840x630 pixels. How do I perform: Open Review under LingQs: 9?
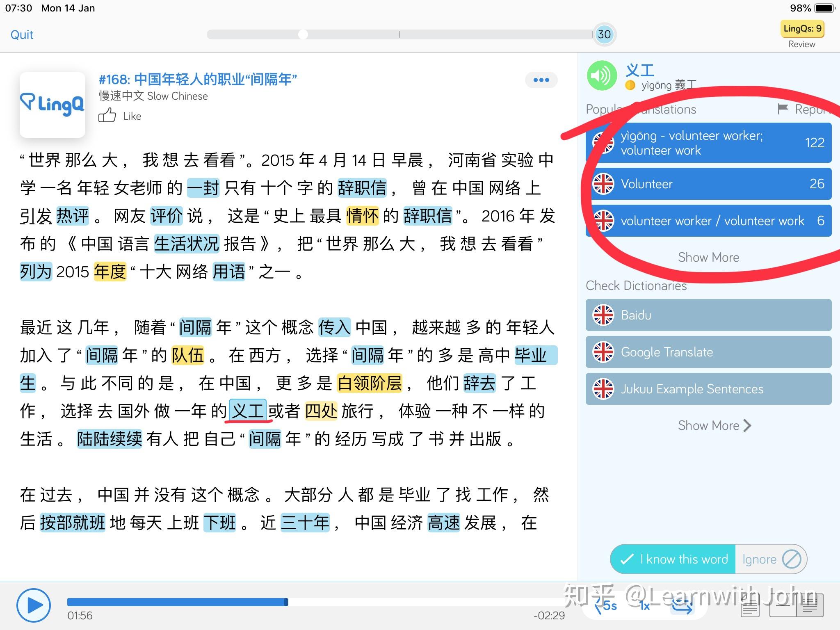pos(802,44)
